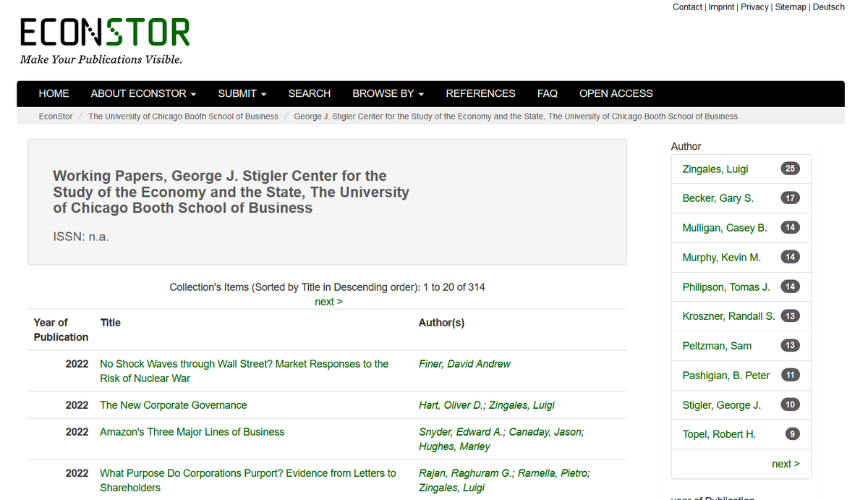This screenshot has width=868, height=500.
Task: Open 'Amazon's Three Major Lines of Business'
Action: [192, 432]
